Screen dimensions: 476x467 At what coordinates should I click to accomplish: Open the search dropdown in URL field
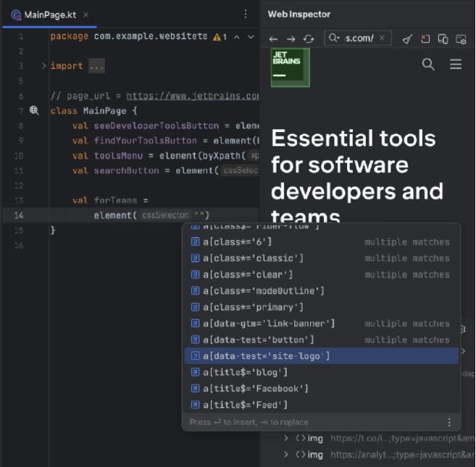pyautogui.click(x=334, y=38)
